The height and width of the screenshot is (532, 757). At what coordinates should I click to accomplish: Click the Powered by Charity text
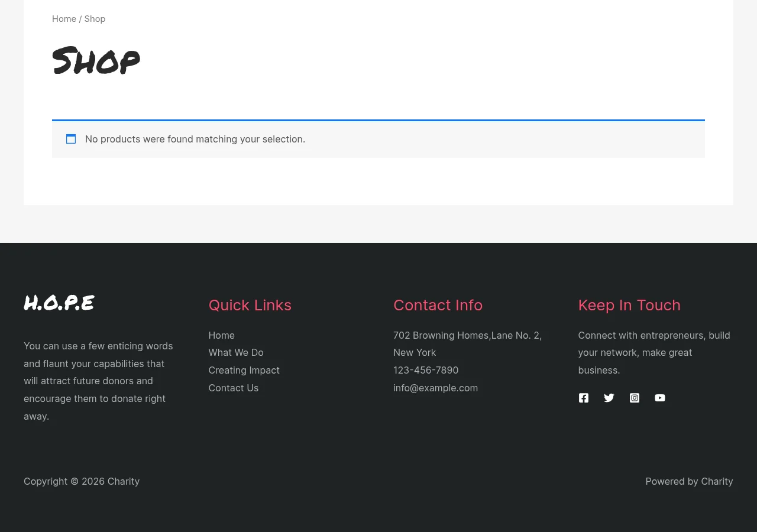pos(689,481)
